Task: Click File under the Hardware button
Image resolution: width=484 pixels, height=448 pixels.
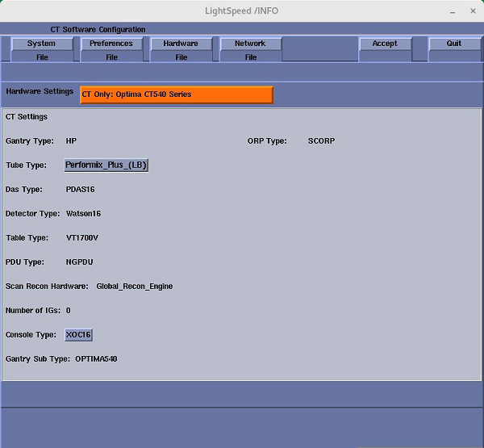Action: point(181,57)
